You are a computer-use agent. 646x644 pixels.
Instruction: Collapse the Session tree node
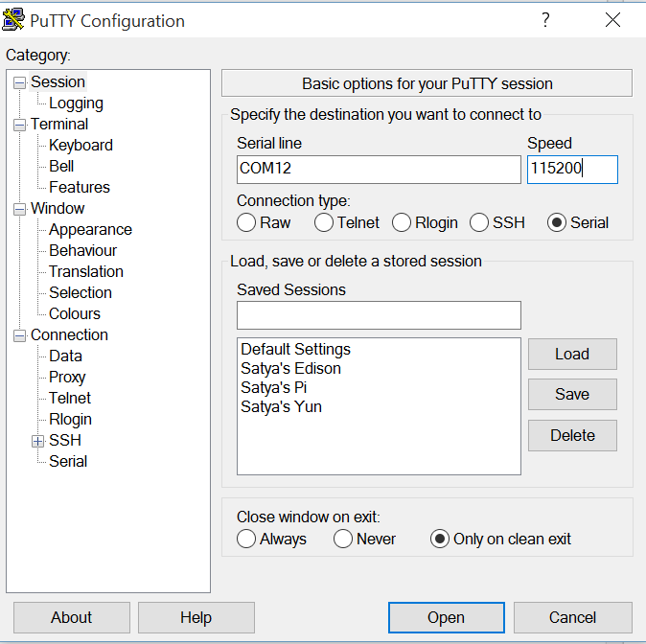click(19, 82)
